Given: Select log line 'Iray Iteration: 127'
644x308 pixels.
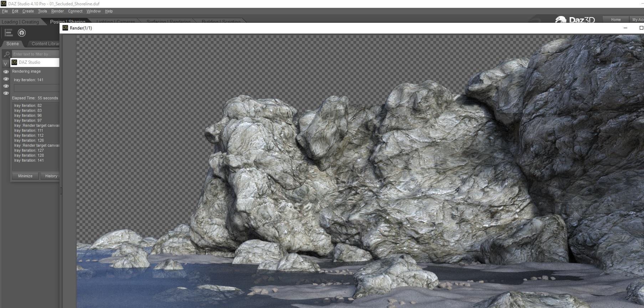Looking at the screenshot, I should coord(29,150).
